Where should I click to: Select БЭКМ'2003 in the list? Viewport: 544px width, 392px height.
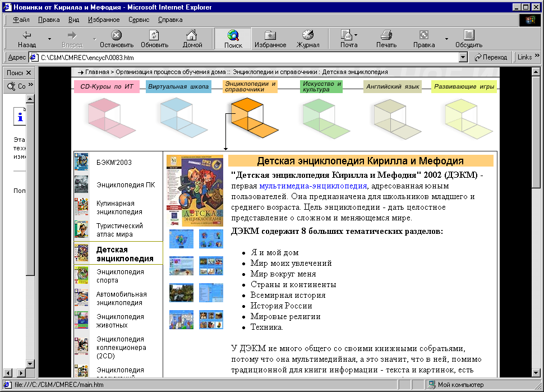(114, 162)
